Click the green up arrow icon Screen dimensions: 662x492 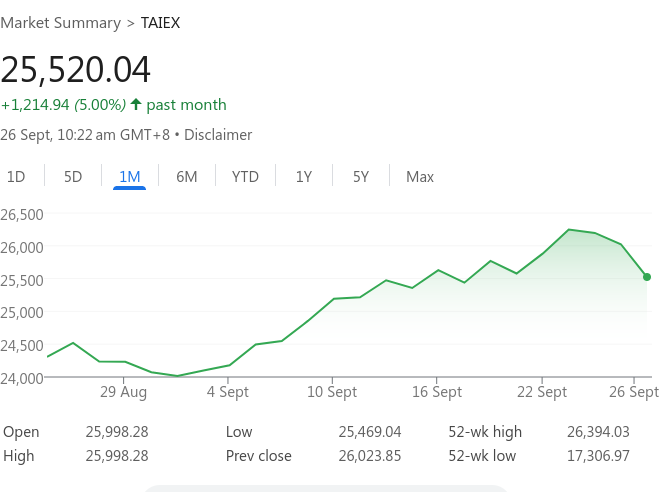136,104
